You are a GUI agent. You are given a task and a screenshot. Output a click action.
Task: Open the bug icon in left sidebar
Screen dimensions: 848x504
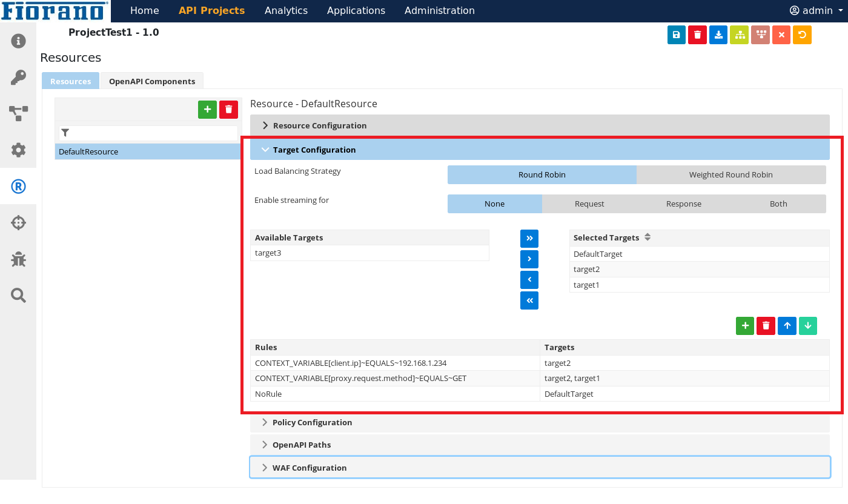pos(18,259)
